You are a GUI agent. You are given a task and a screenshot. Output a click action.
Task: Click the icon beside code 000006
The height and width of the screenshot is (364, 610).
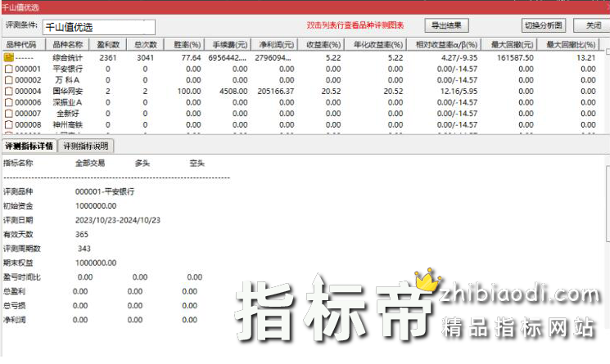pos(8,102)
